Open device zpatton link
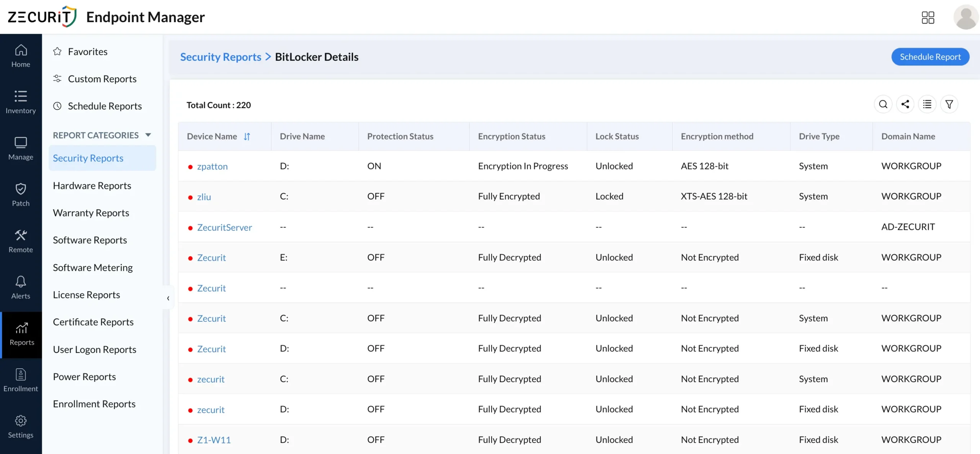The height and width of the screenshot is (454, 980). 212,166
